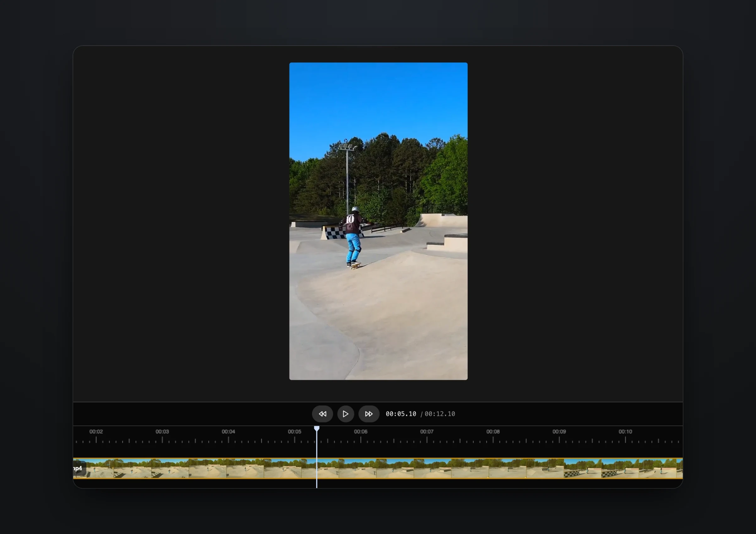
Task: Click the fast-forward button
Action: (x=369, y=414)
